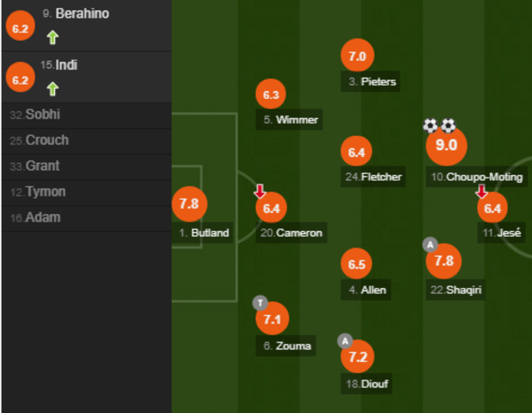Click the first goal icon above Choupo-Moting
Screen dimensions: 532x413
coord(430,125)
